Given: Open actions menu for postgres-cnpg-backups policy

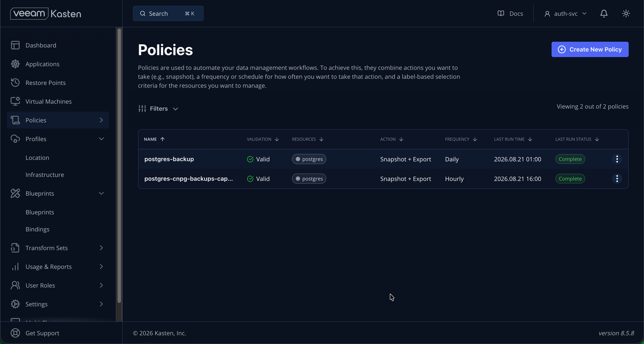Looking at the screenshot, I should (617, 179).
